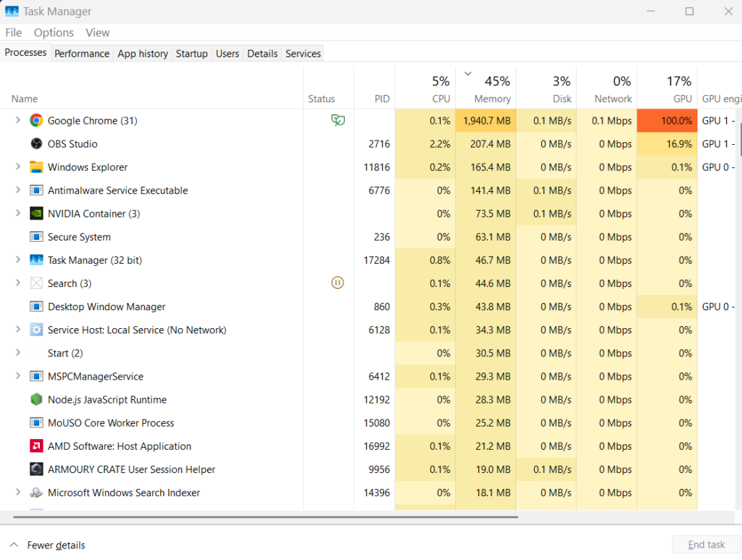Click the sort arrow above the Memory column
Image resolution: width=742 pixels, height=560 pixels.
(467, 73)
